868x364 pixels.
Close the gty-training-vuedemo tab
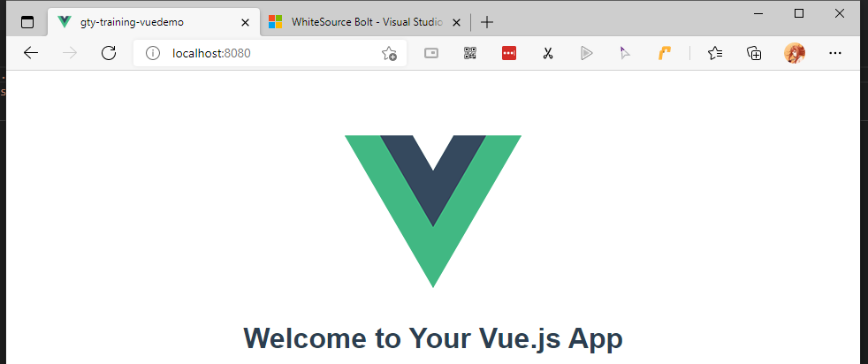(245, 23)
